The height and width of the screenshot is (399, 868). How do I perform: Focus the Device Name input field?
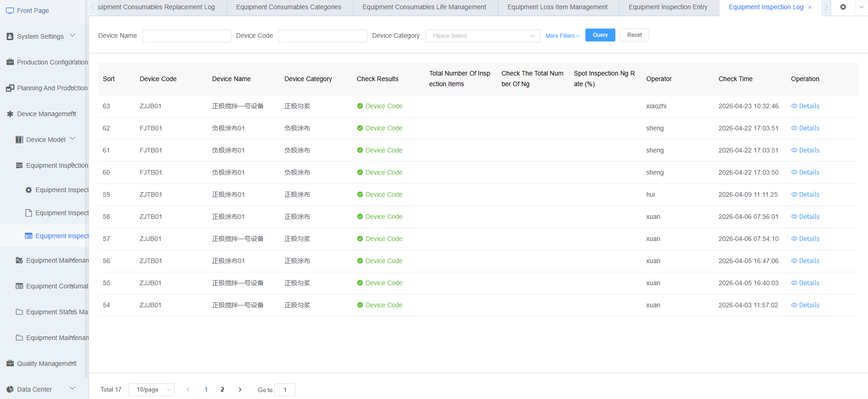[x=187, y=36]
